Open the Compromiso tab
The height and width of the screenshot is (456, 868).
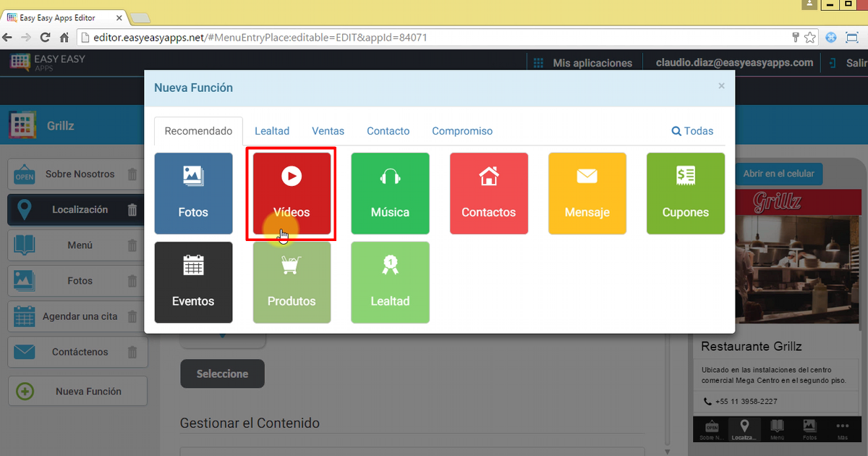(462, 131)
